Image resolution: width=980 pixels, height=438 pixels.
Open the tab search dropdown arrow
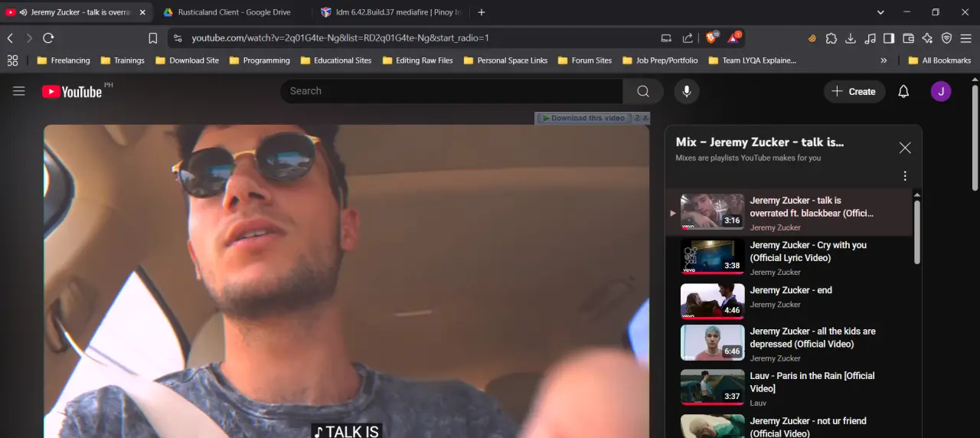coord(881,12)
